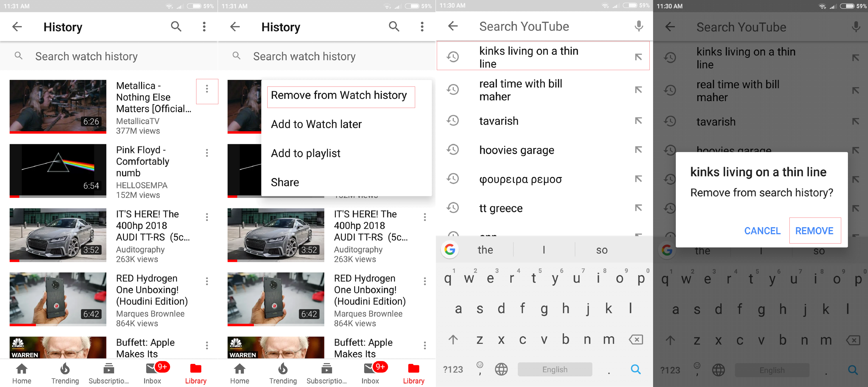Insert 'tt greece' query using its arrow
This screenshot has width=868, height=387.
638,208
